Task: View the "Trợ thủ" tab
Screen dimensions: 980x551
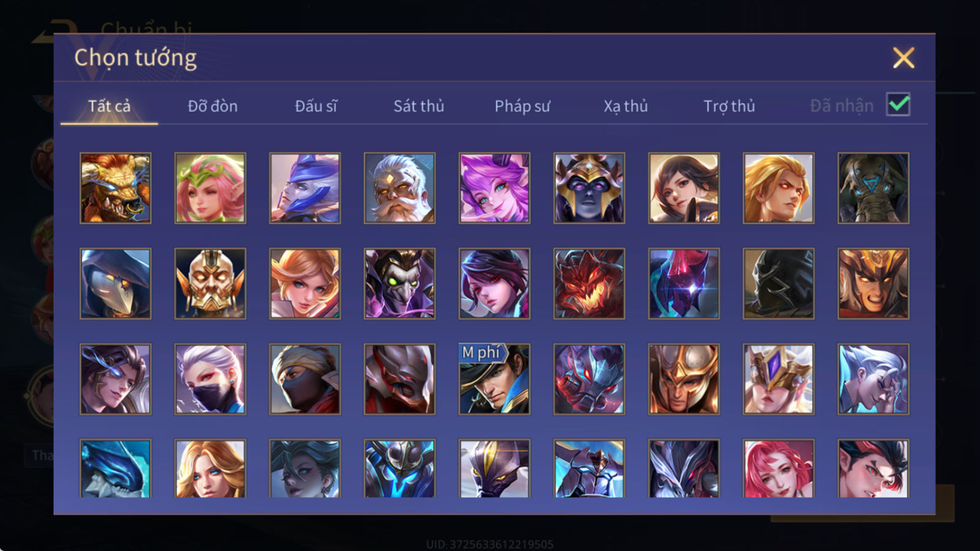Action: 729,106
